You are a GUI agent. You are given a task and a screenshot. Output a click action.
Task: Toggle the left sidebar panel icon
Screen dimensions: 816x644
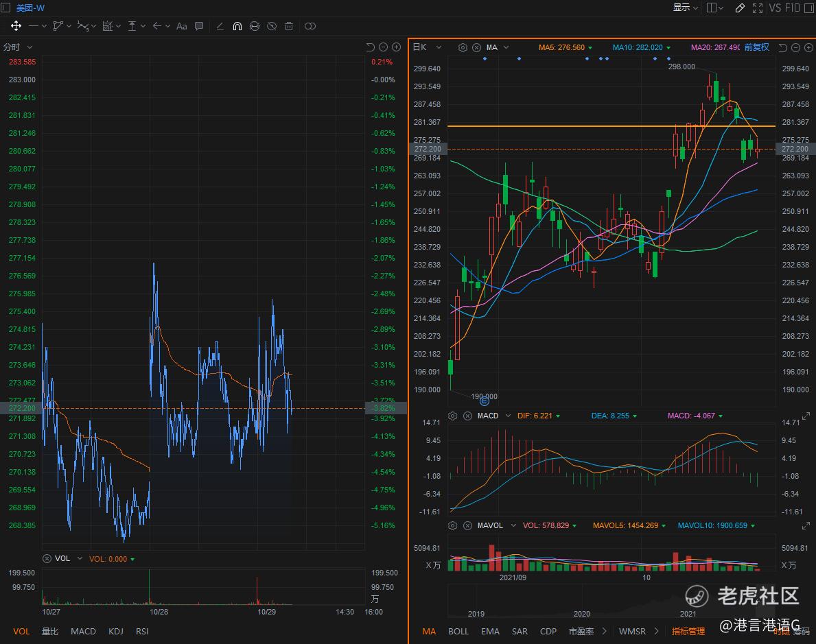pyautogui.click(x=5, y=8)
